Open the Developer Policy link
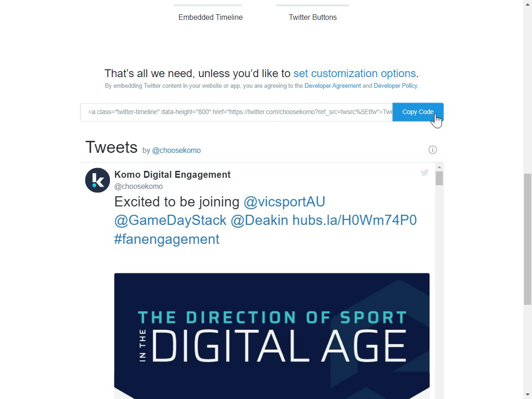The image size is (532, 399). point(395,86)
